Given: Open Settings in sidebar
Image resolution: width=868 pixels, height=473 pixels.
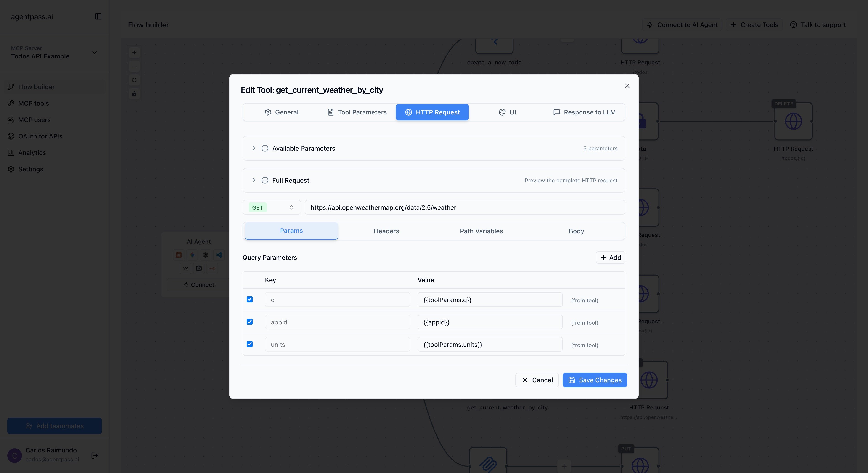Looking at the screenshot, I should pyautogui.click(x=54, y=169).
